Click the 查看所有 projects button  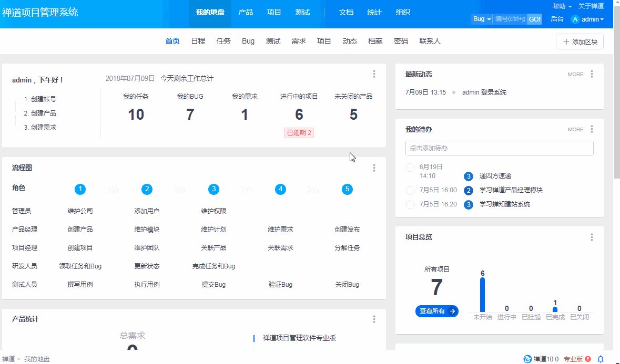(436, 311)
